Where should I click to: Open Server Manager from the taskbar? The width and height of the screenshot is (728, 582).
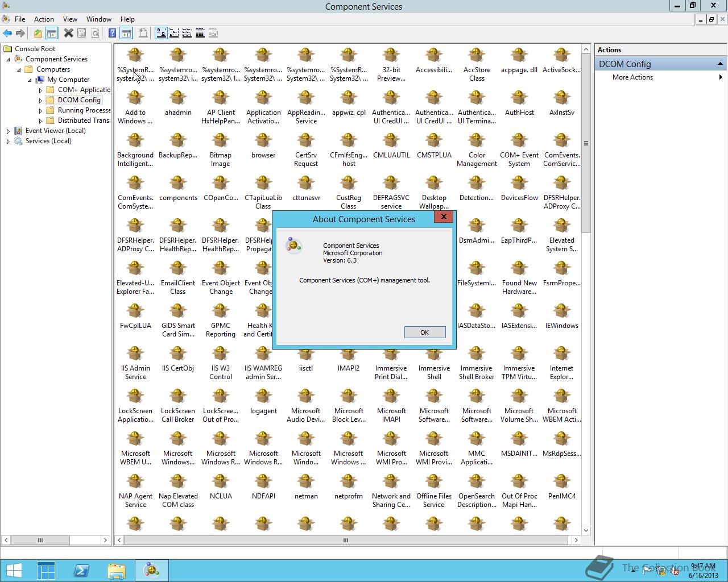click(x=46, y=571)
